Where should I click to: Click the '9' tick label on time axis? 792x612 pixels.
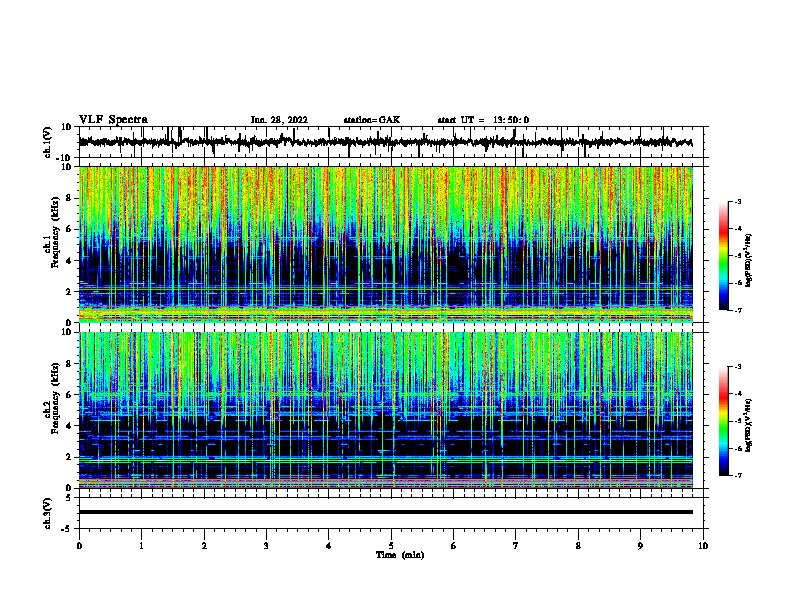click(x=640, y=546)
